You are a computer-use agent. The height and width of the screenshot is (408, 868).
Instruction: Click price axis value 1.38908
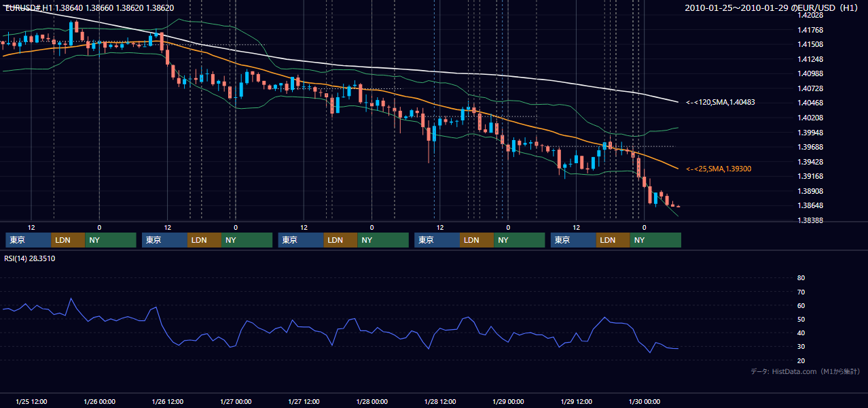pyautogui.click(x=810, y=191)
